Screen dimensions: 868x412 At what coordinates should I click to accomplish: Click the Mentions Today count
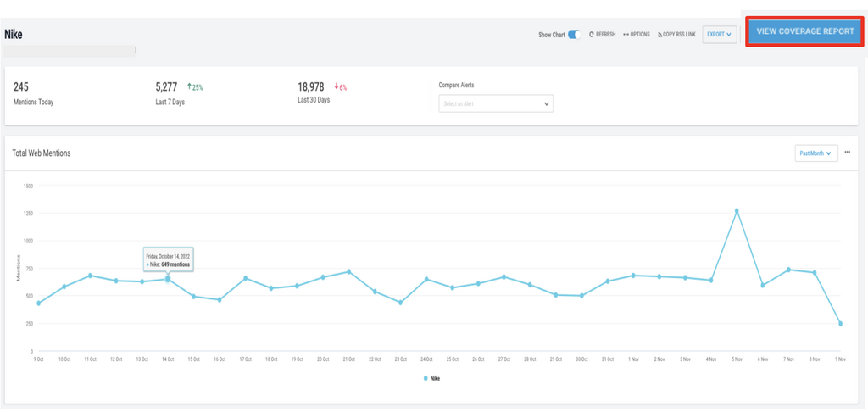pos(21,86)
